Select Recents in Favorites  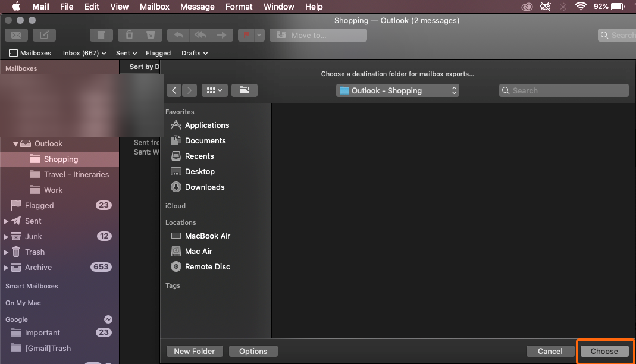(199, 156)
